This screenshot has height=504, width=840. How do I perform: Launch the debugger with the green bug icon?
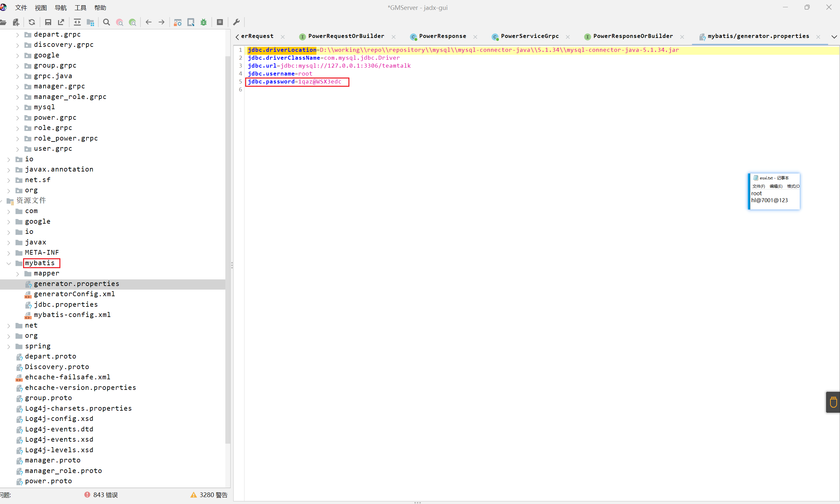click(x=204, y=22)
